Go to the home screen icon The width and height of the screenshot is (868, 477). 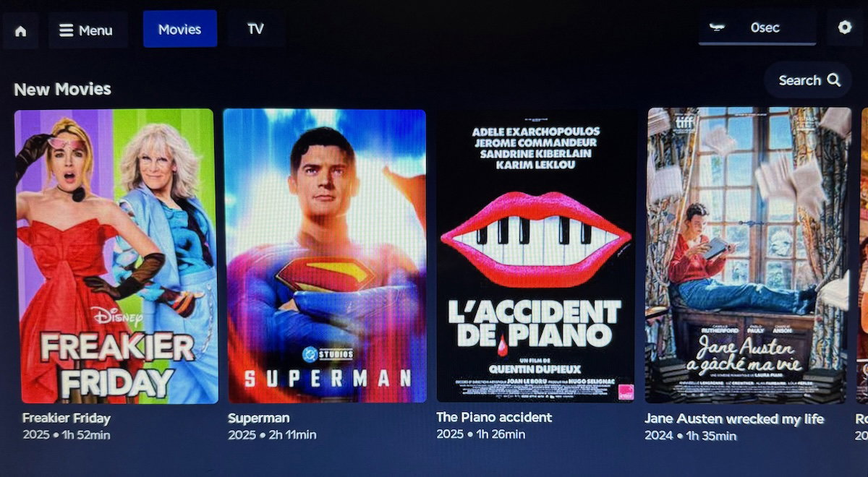pos(20,31)
